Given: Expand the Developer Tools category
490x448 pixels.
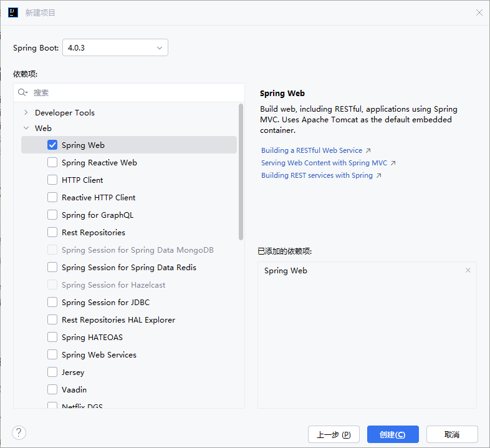Looking at the screenshot, I should click(x=26, y=113).
